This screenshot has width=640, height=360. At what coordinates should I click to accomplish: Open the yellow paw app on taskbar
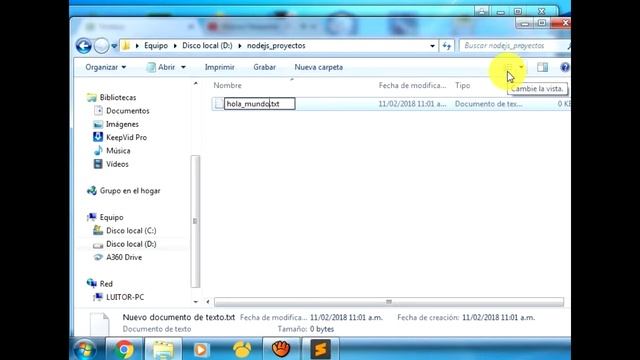242,349
